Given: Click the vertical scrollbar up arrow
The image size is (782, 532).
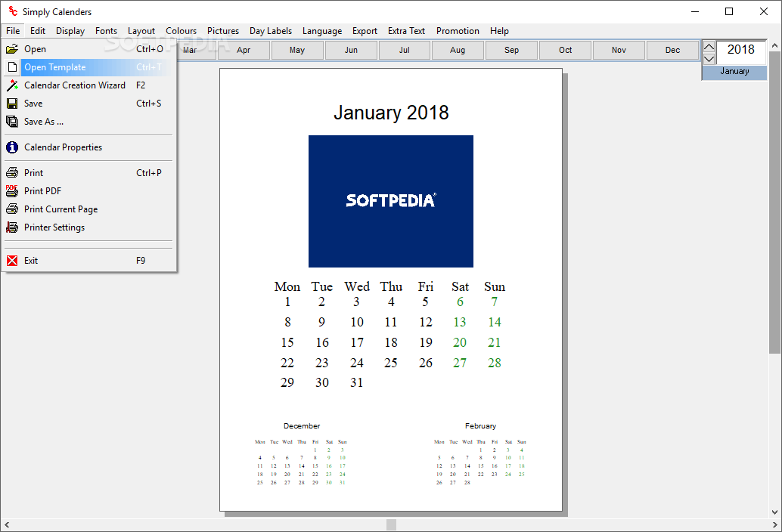Looking at the screenshot, I should coord(775,46).
